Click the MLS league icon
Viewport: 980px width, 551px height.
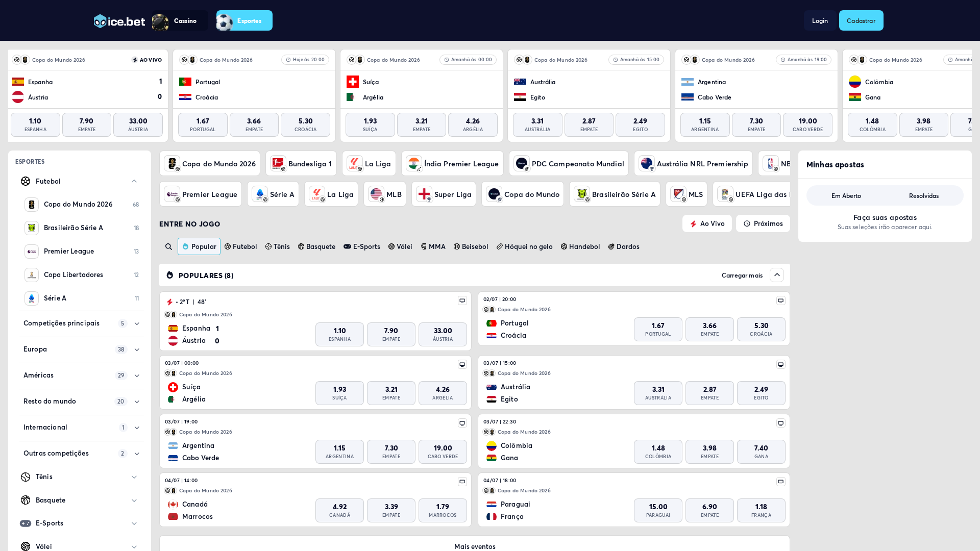pos(678,194)
